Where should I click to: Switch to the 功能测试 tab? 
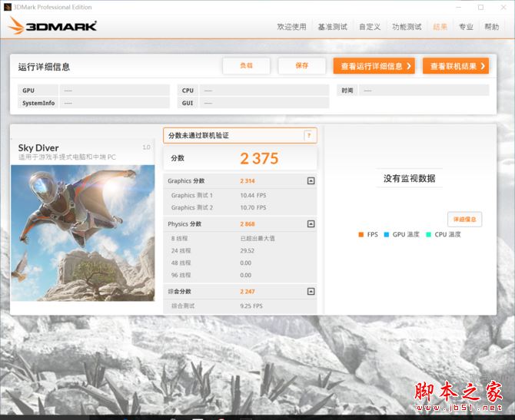click(407, 27)
